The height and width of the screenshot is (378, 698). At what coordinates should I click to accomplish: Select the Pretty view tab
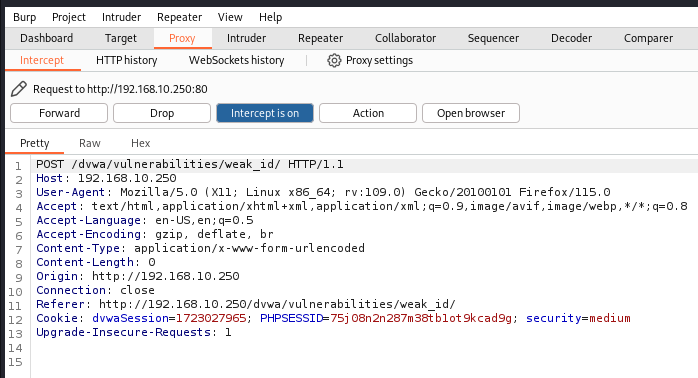click(35, 143)
